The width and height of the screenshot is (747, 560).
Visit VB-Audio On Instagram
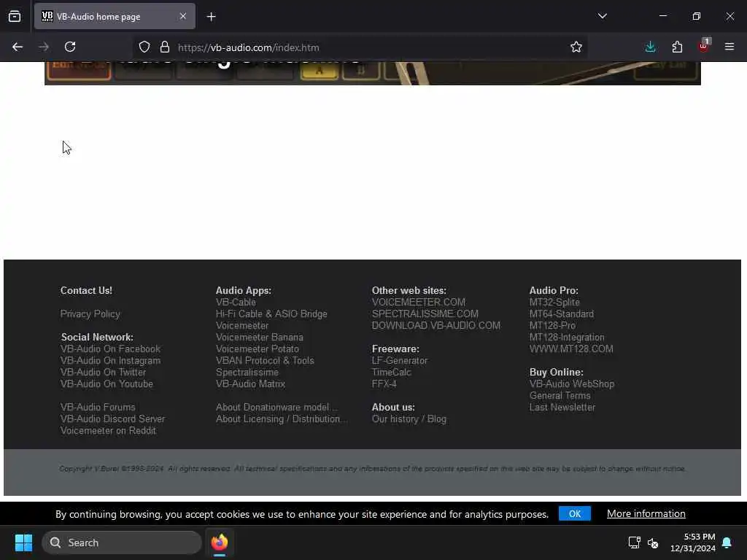point(111,360)
